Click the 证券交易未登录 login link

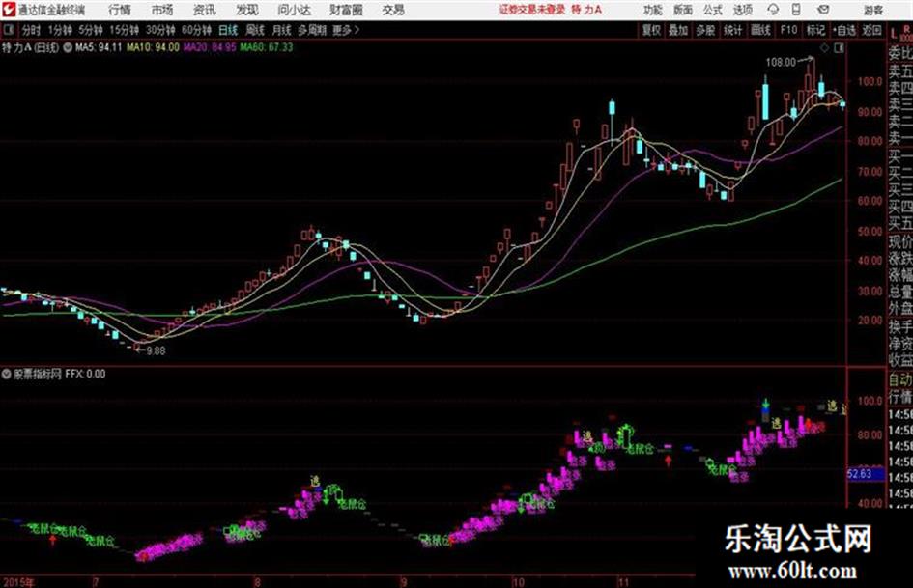(x=532, y=10)
